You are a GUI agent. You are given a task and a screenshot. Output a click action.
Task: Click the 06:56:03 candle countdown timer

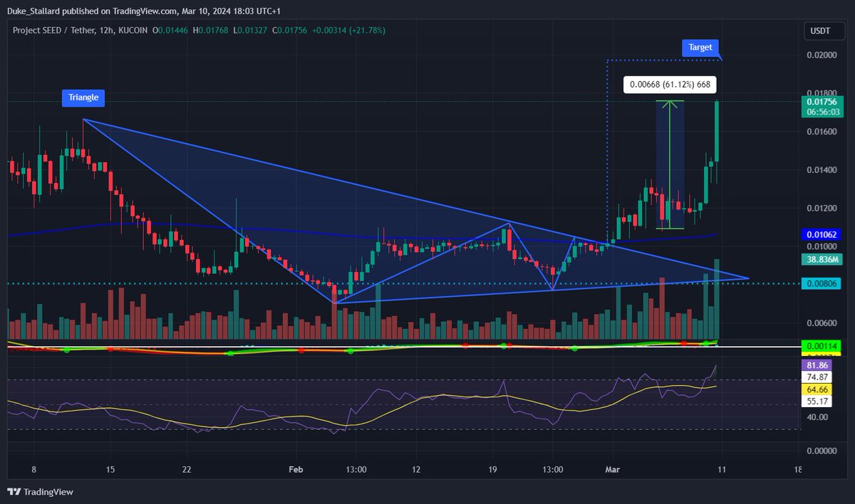[822, 112]
